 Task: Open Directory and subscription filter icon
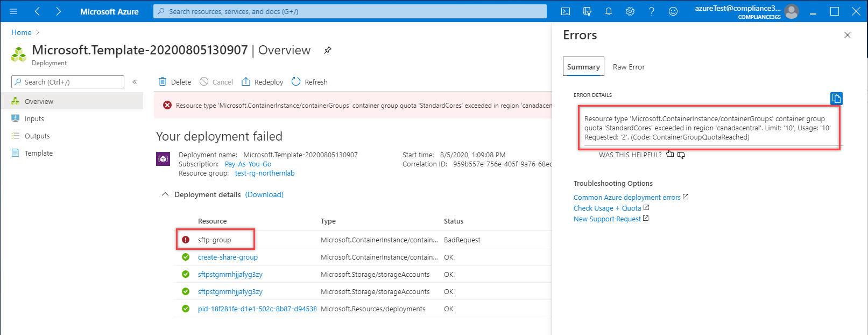coord(587,11)
